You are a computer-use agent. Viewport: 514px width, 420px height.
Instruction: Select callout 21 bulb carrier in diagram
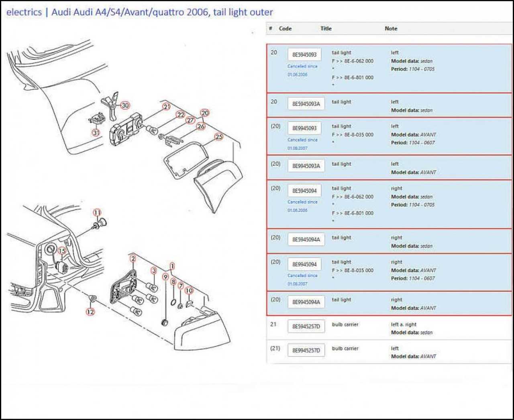167,107
